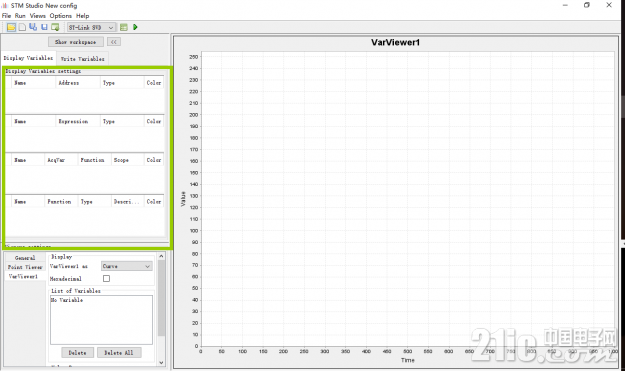The image size is (625, 371).
Task: Select Point Viewer in settings list
Action: pos(25,267)
